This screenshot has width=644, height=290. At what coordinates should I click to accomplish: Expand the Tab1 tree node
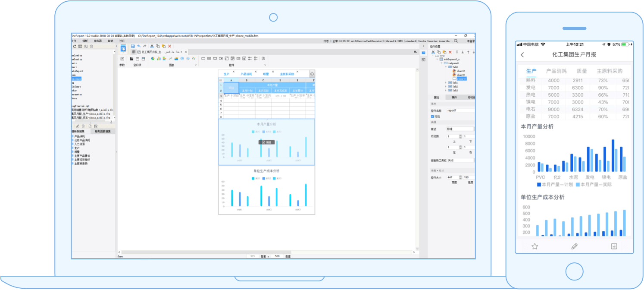(446, 83)
